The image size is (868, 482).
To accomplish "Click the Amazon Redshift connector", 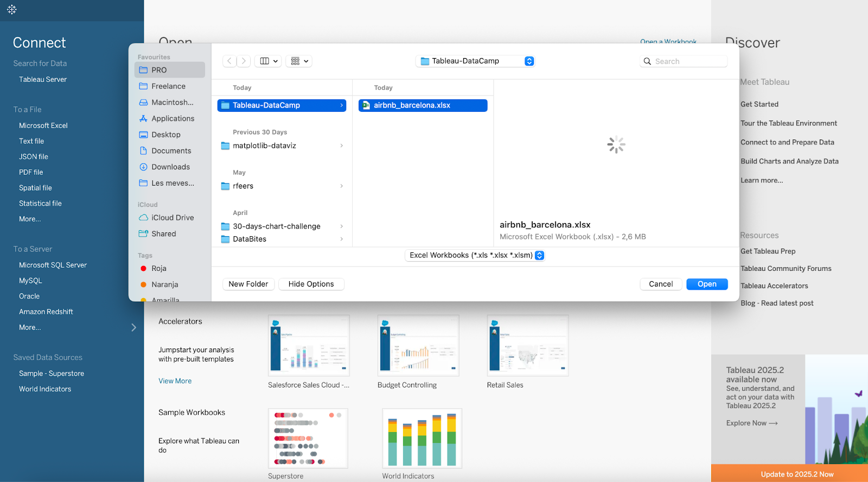I will pos(46,312).
